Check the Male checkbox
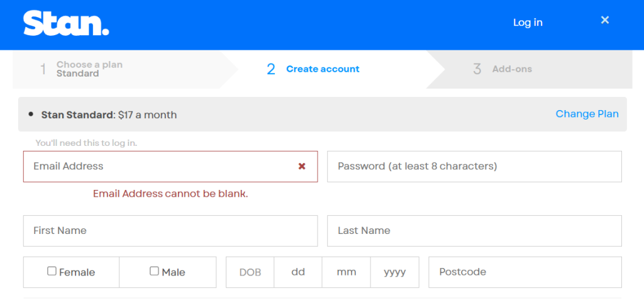The image size is (644, 300). tap(154, 271)
